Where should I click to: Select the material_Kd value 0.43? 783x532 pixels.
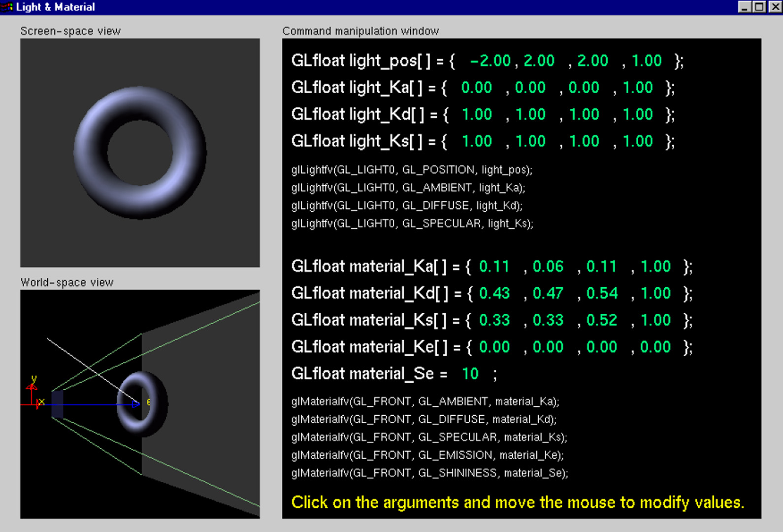[x=494, y=294]
